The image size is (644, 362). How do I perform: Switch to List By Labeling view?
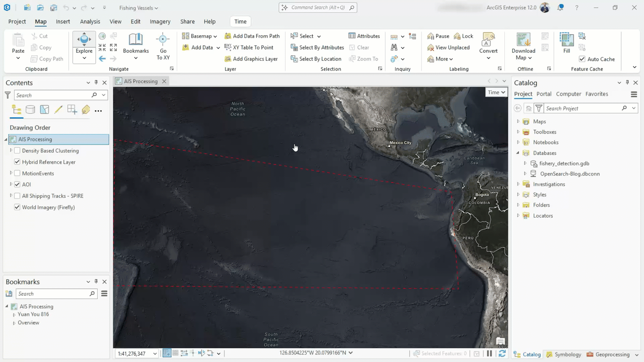coord(86,110)
